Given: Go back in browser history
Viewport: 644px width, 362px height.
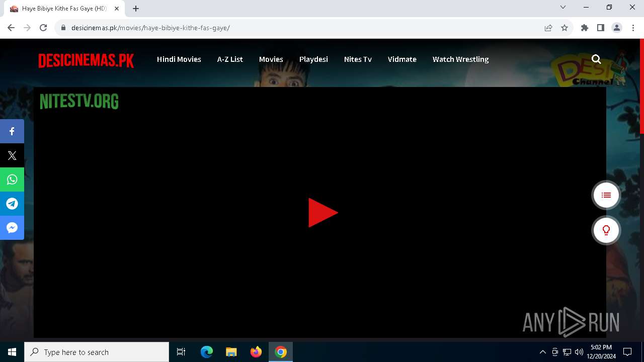Looking at the screenshot, I should coord(11,28).
